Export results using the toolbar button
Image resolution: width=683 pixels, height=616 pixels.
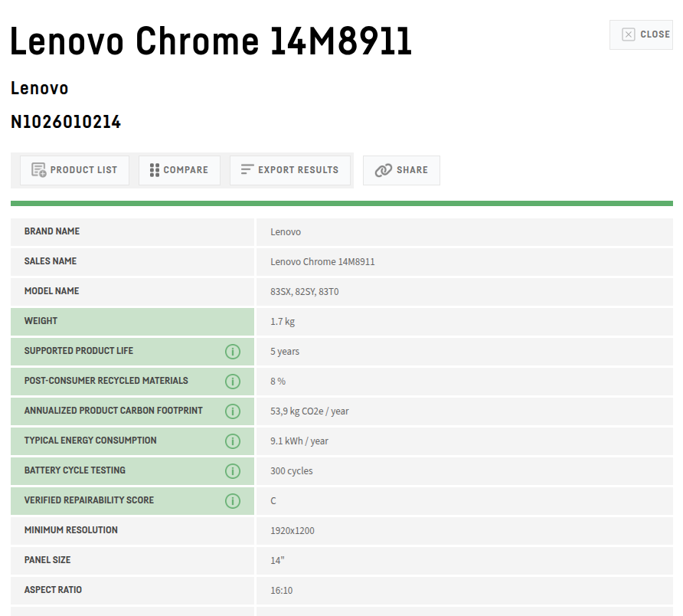[x=289, y=170]
